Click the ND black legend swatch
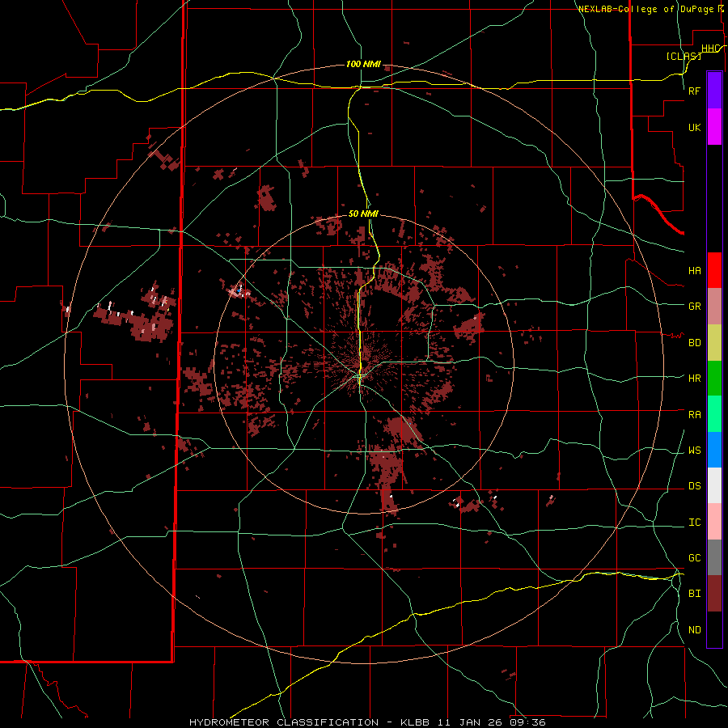This screenshot has width=728, height=728. click(714, 629)
